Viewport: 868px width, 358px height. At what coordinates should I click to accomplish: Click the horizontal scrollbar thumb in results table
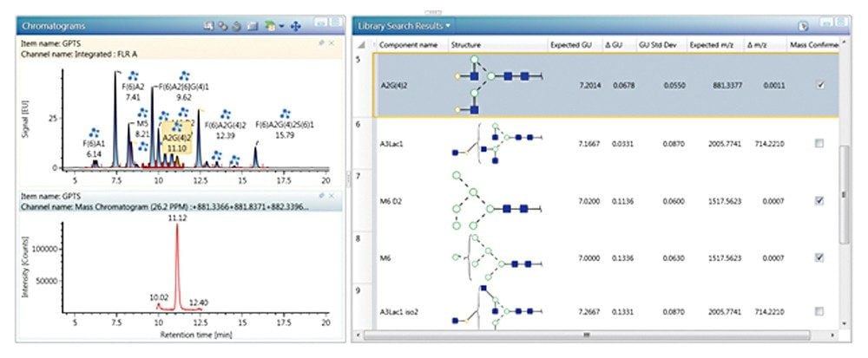tap(587, 335)
